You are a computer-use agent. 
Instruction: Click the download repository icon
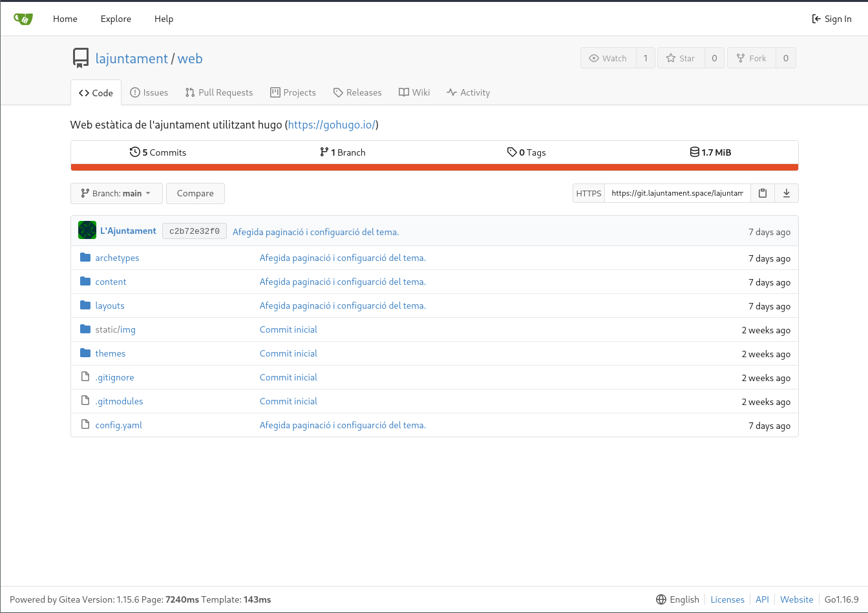787,193
